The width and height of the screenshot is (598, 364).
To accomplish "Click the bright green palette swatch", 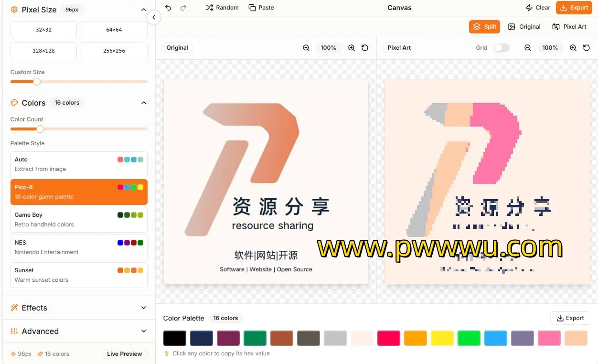I will 469,338.
